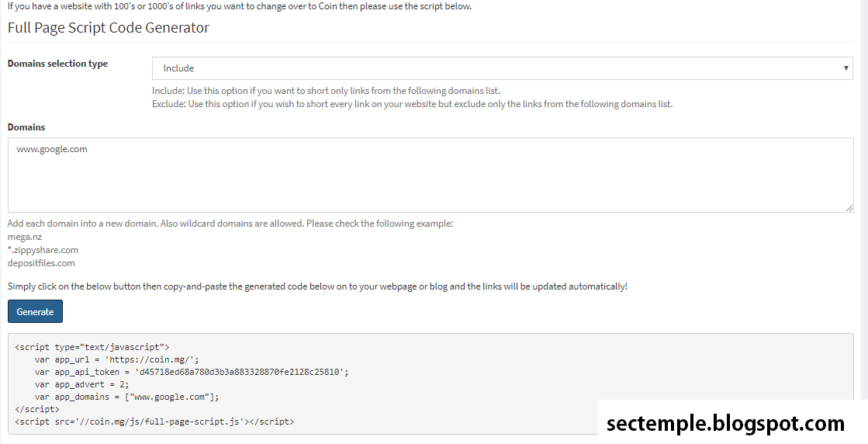The image size is (868, 444).
Task: Click the 'Include:' option help text
Action: click(326, 91)
